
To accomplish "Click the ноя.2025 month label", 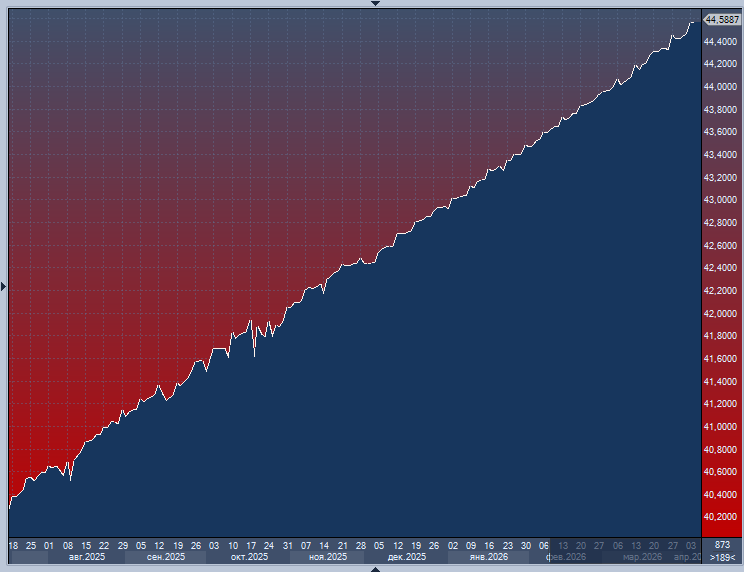I will [328, 557].
